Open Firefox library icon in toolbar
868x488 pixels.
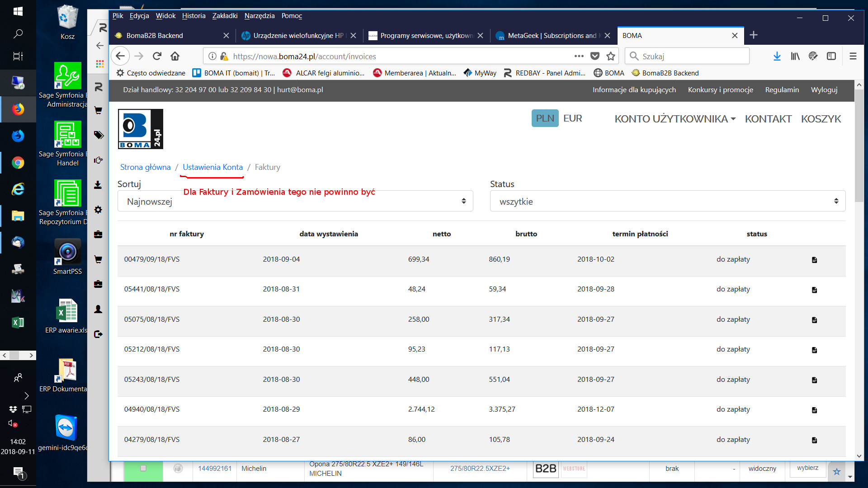point(795,56)
